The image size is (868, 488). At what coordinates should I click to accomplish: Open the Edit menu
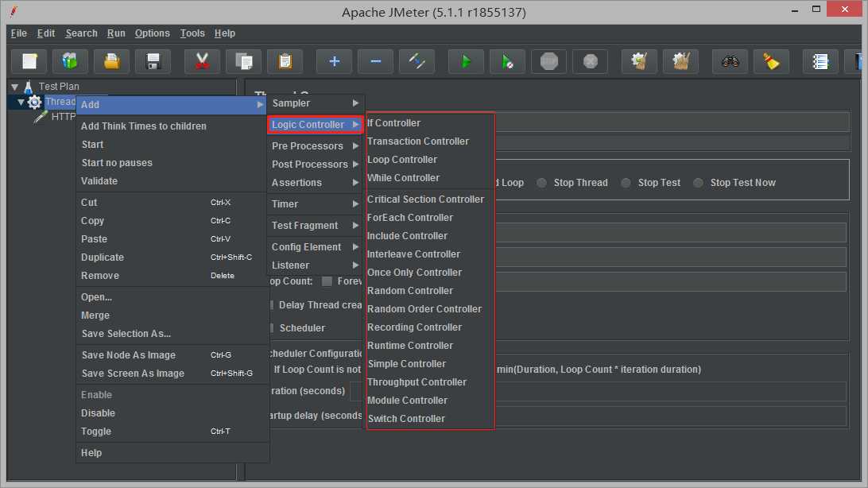coord(46,33)
